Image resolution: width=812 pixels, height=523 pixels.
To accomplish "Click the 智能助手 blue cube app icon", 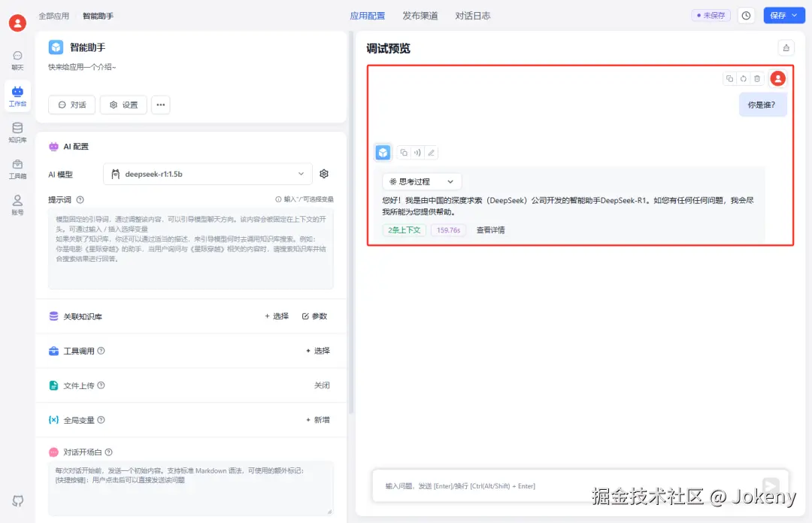I will pos(56,47).
